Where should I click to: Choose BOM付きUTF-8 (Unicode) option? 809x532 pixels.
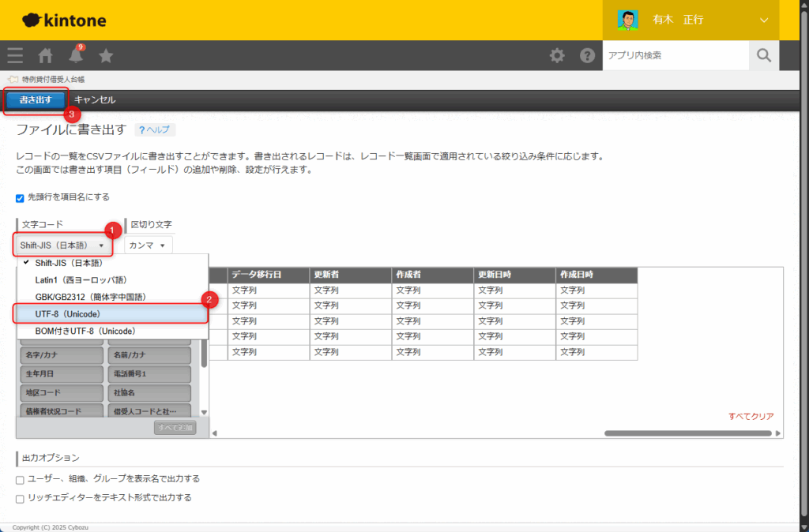click(x=111, y=331)
